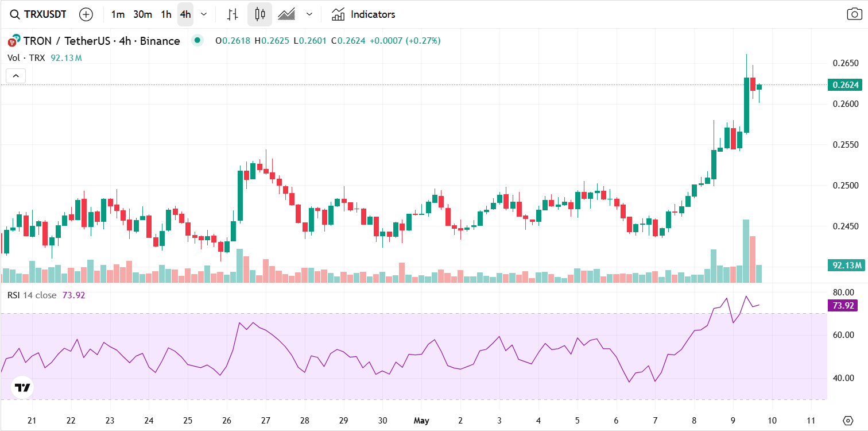Expand the timeframe dropdown chevron
Viewport: 868px width, 431px height.
pos(204,14)
